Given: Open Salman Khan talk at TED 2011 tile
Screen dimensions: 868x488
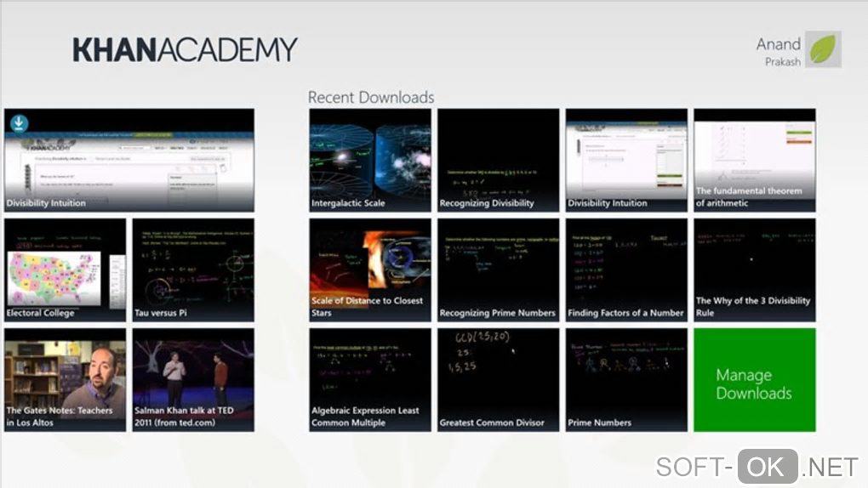Looking at the screenshot, I should pos(193,379).
